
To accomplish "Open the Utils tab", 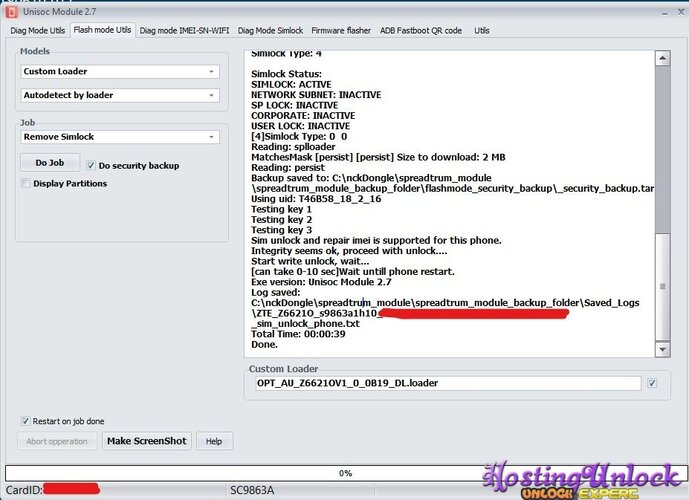I will 482,30.
